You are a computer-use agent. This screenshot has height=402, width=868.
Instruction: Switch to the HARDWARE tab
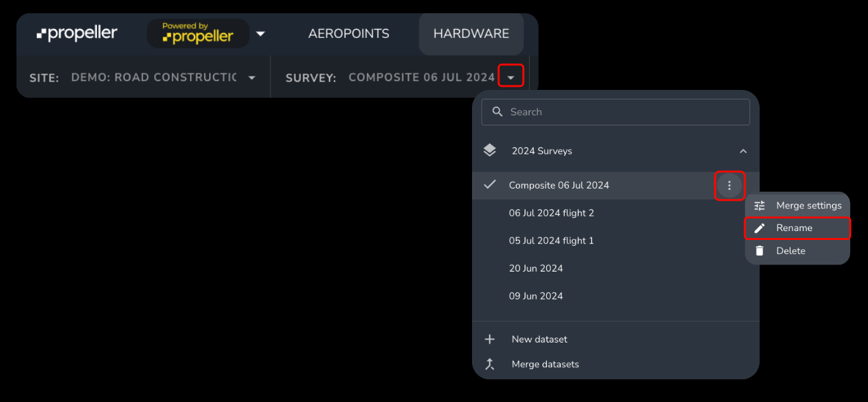471,33
